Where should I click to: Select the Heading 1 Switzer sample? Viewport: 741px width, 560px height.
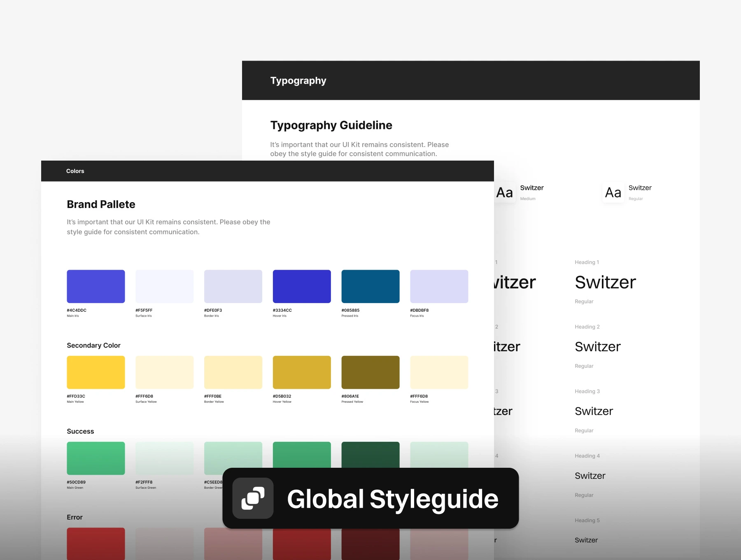coord(605,282)
